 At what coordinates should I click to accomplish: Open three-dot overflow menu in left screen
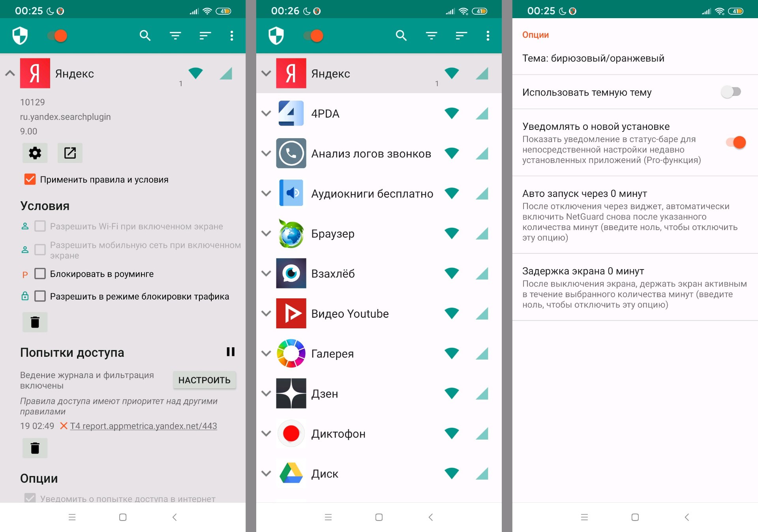click(x=232, y=36)
